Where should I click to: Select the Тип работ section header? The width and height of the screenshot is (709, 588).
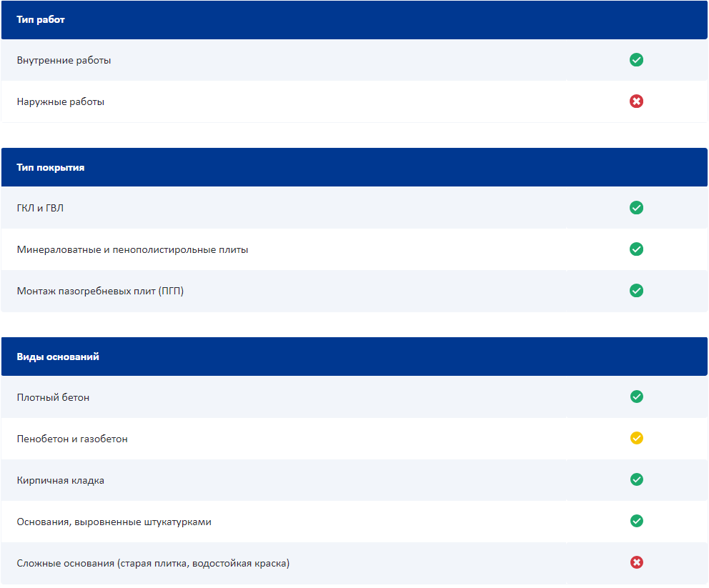41,20
